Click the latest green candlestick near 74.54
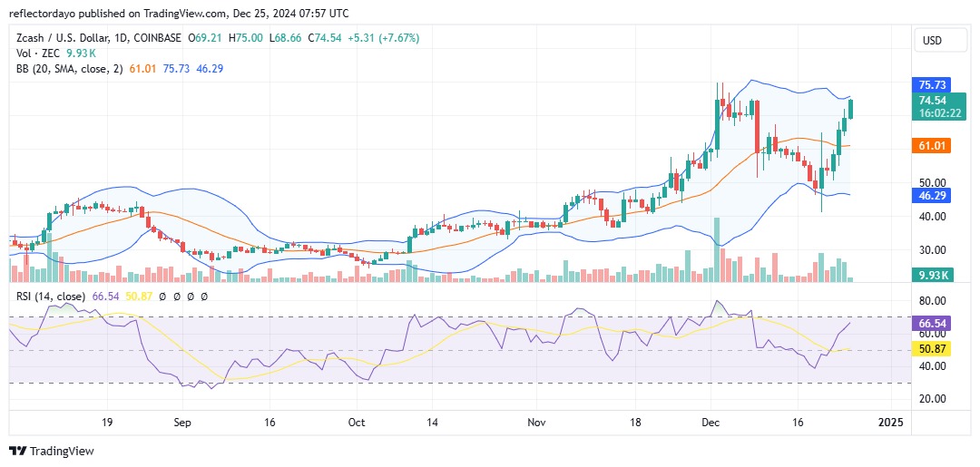980x467 pixels. click(x=850, y=109)
